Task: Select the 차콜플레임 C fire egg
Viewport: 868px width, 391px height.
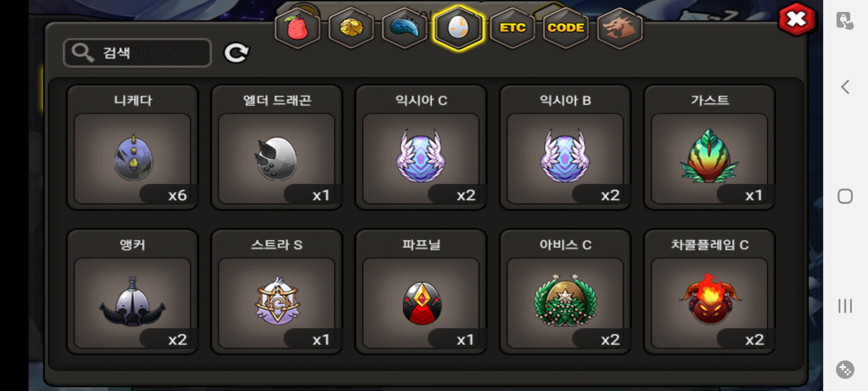Action: 710,292
